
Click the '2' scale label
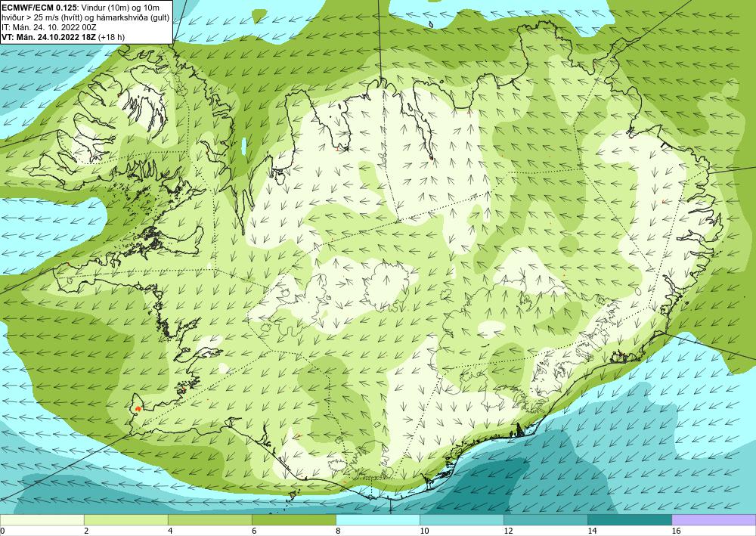[x=86, y=531]
